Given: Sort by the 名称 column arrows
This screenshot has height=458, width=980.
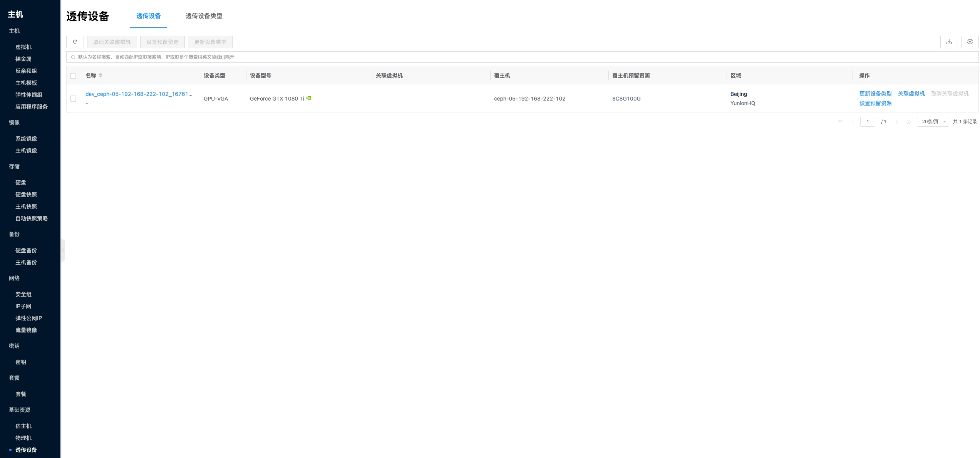Looking at the screenshot, I should pos(101,75).
